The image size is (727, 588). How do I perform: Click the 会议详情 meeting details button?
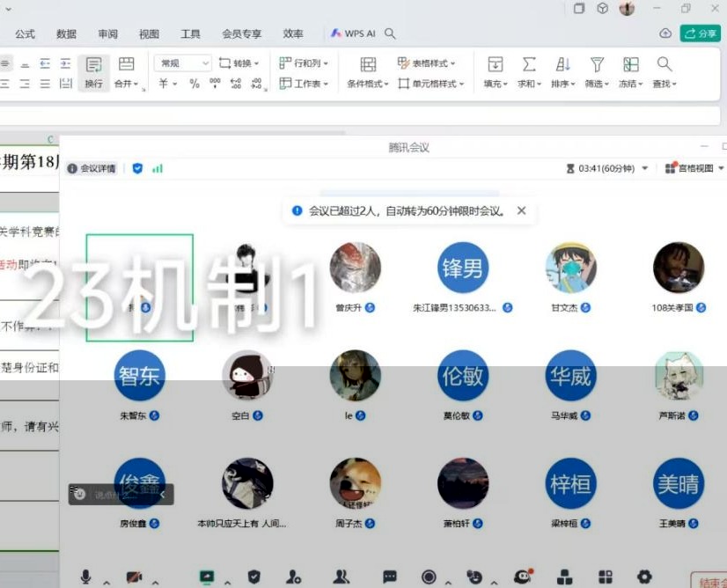92,168
